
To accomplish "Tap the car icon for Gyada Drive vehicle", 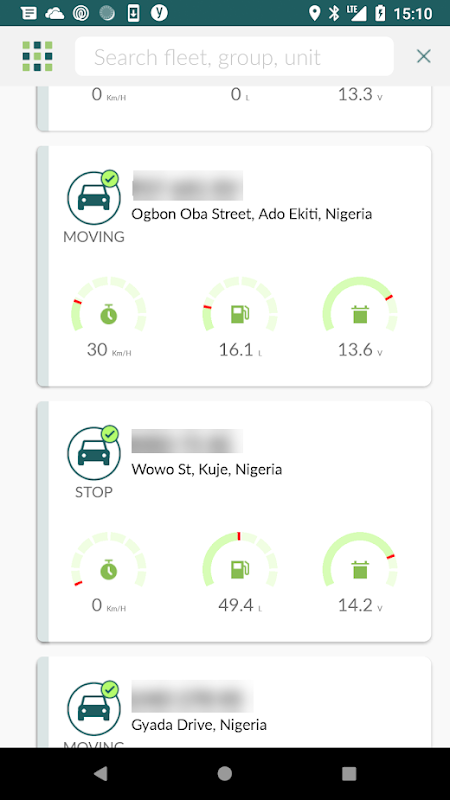I will coord(94,709).
